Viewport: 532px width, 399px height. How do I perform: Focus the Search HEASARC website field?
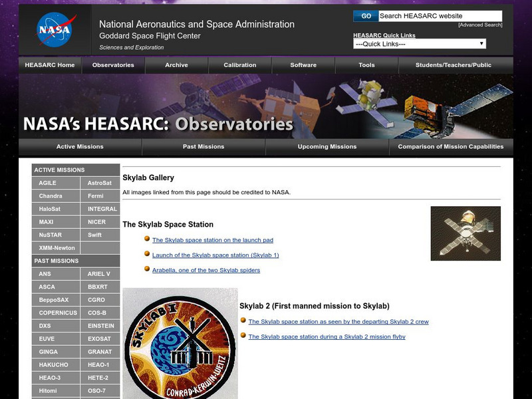coord(440,16)
